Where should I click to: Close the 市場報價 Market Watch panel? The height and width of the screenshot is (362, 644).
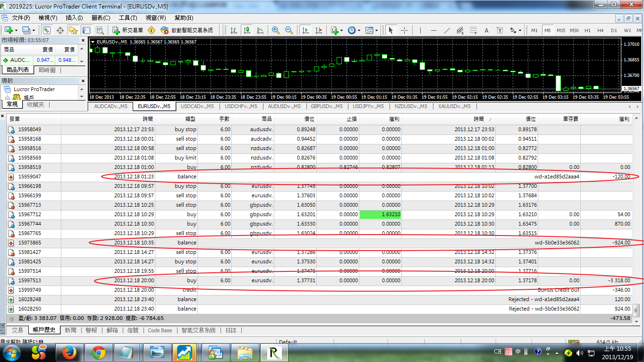point(83,40)
